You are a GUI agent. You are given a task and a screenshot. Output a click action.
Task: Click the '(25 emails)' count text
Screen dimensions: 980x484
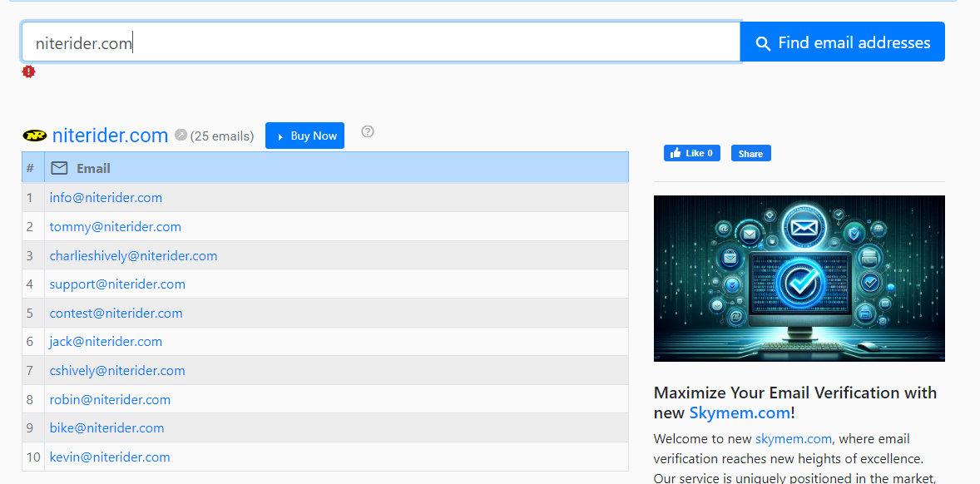[222, 136]
